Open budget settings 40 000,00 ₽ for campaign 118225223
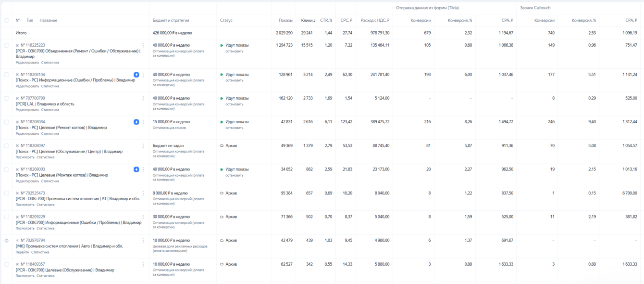The width and height of the screenshot is (644, 284). click(x=171, y=45)
